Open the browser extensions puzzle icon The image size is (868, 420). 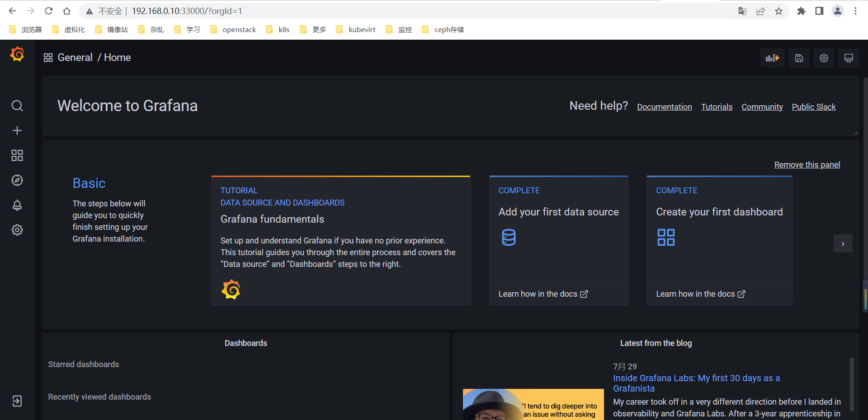(801, 11)
